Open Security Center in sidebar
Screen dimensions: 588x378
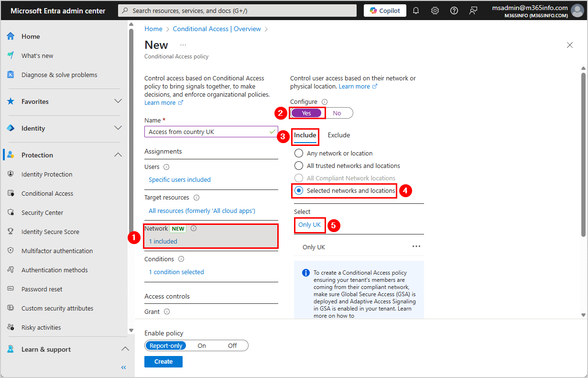[x=42, y=212]
